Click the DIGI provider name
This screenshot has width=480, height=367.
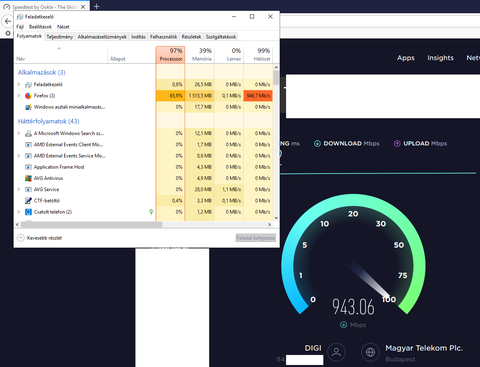coord(313,348)
